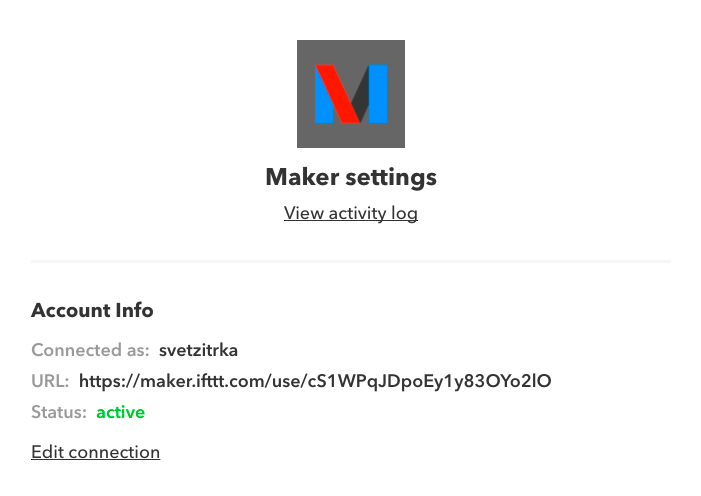
Task: Open the View activity log link
Action: coord(351,213)
